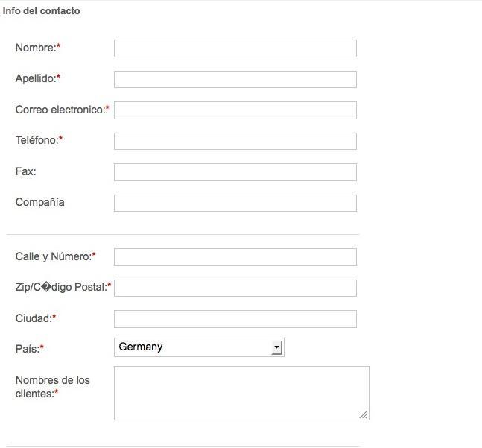The image size is (482, 448).
Task: Select the Calle y Número input field
Action: [235, 257]
